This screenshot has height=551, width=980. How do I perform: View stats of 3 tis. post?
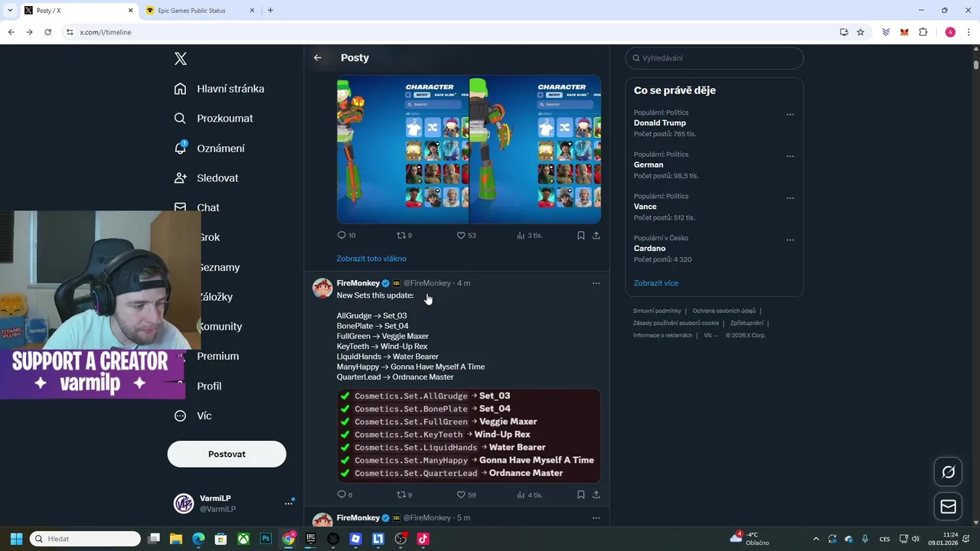(530, 236)
